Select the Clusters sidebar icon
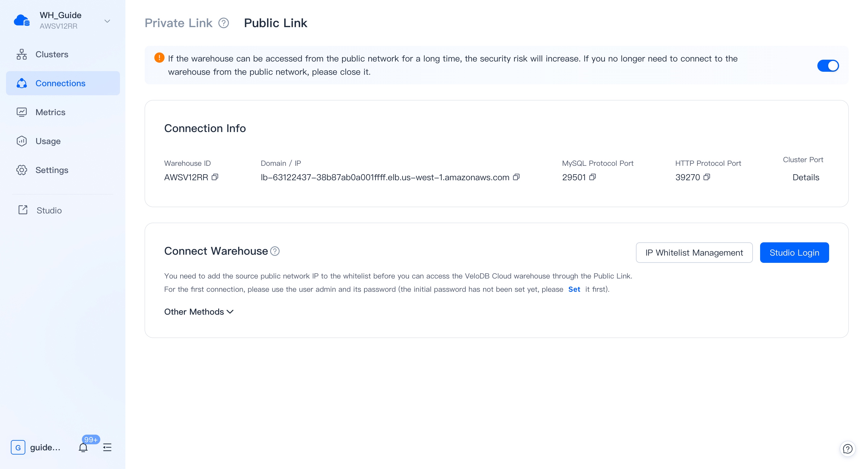Viewport: 868px width, 469px height. 22,54
